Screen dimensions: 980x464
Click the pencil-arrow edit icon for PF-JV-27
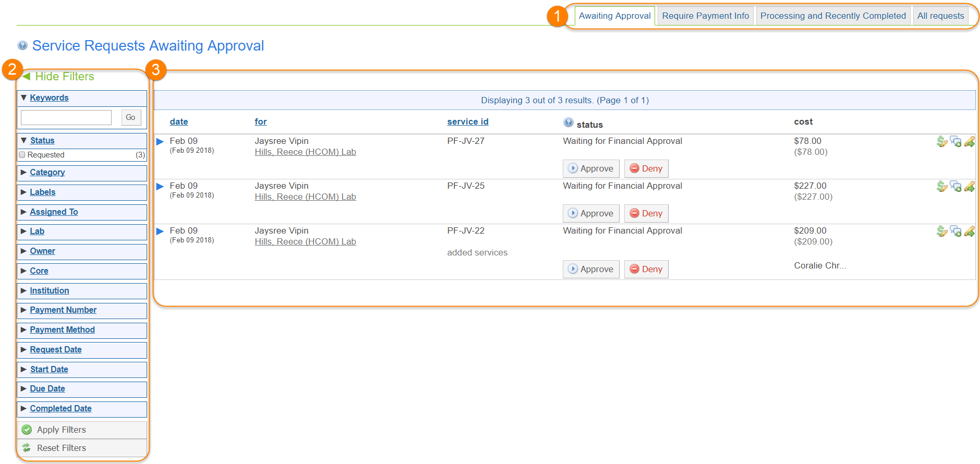click(x=970, y=142)
